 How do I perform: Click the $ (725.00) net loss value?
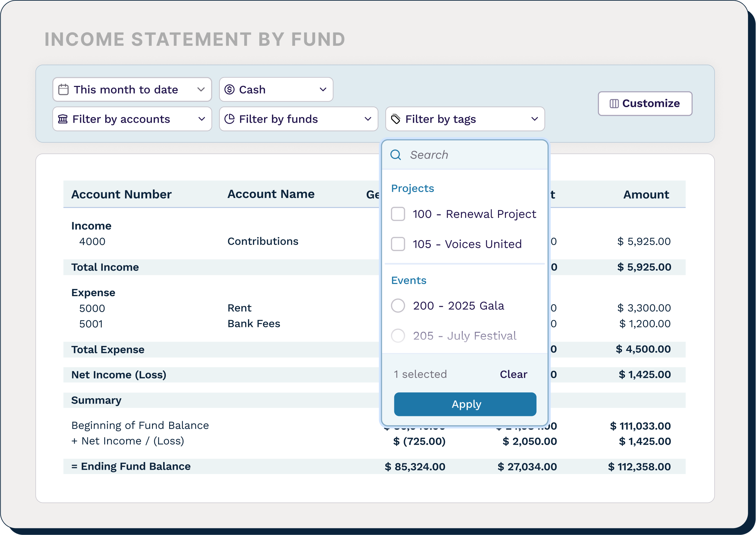(x=419, y=441)
